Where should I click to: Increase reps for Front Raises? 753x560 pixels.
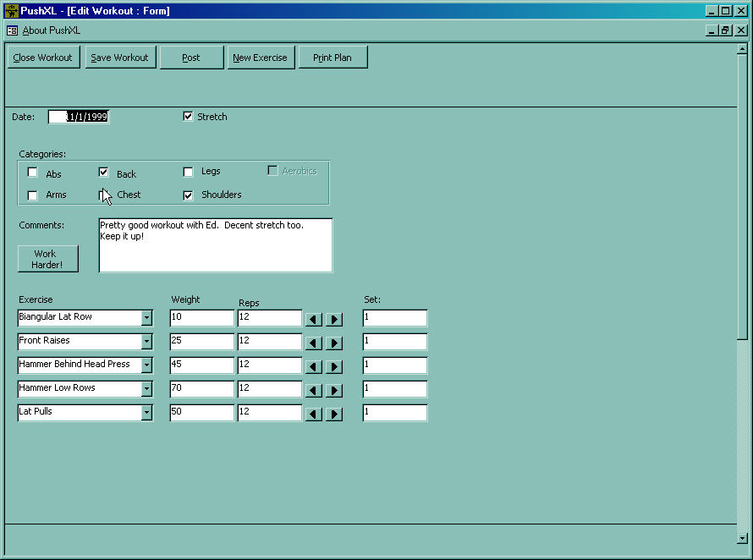click(x=334, y=343)
